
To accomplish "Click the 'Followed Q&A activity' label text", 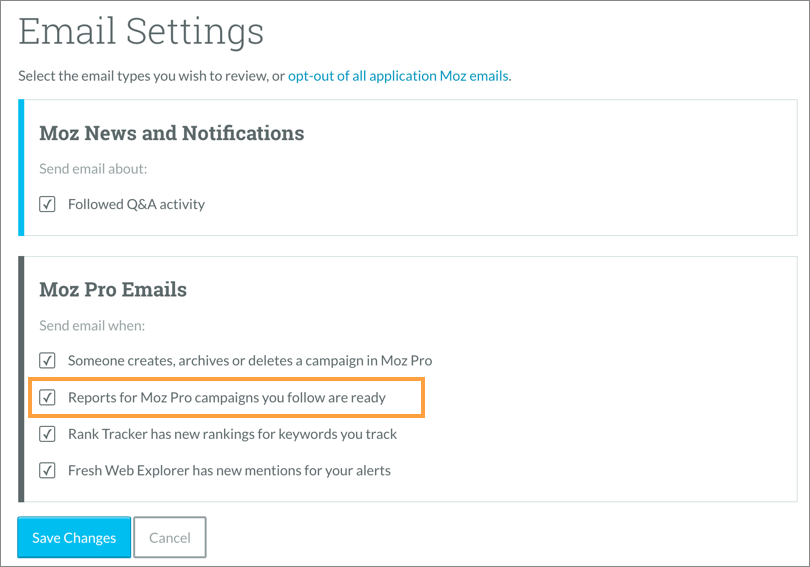I will click(136, 204).
